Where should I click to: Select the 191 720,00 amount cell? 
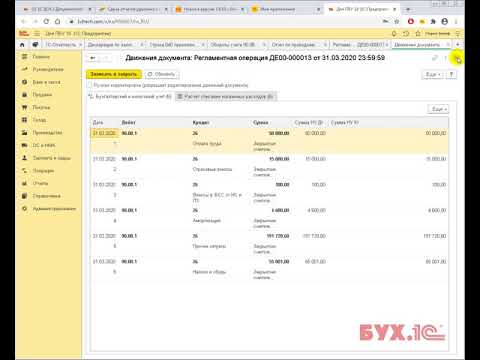pos(278,236)
